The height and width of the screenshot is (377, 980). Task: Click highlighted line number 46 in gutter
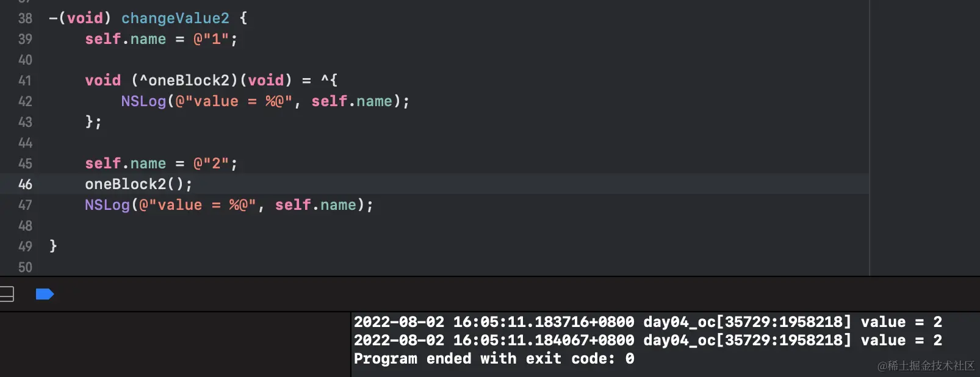tap(25, 184)
